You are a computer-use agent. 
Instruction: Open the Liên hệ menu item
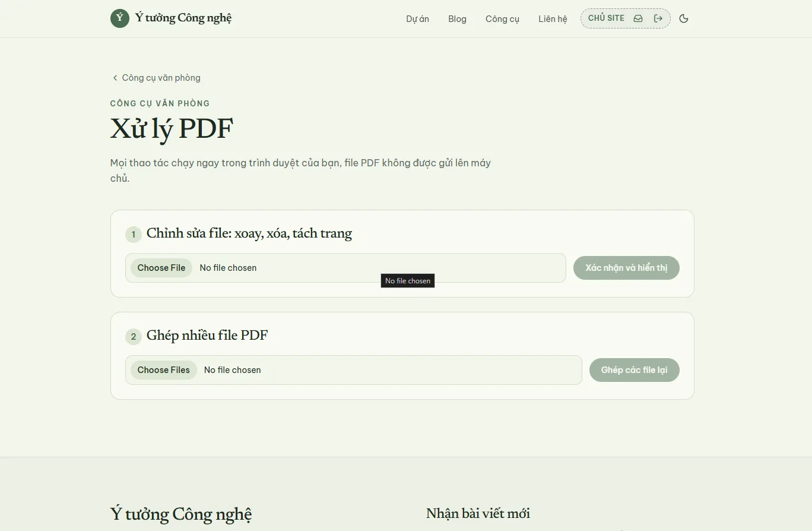553,19
